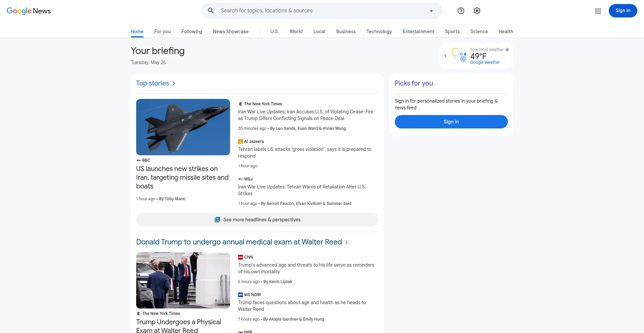Click the 'Tuesday, May 26' date text
The image size is (644, 333).
tap(148, 62)
